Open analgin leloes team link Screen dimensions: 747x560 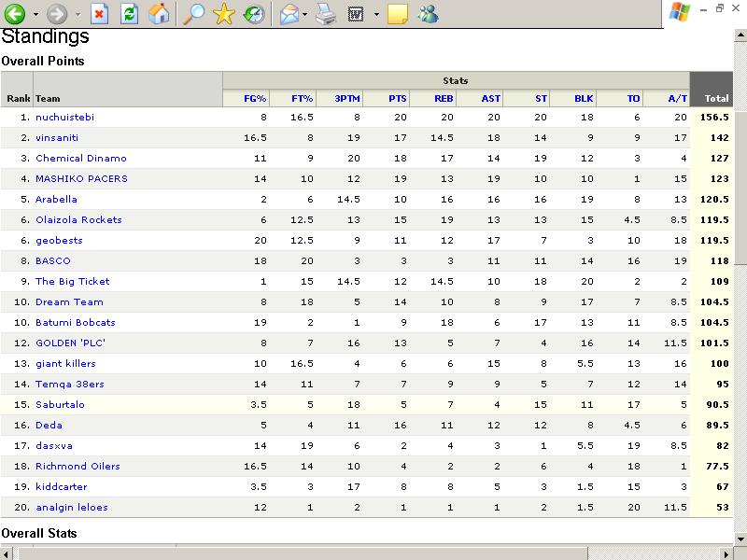[72, 508]
